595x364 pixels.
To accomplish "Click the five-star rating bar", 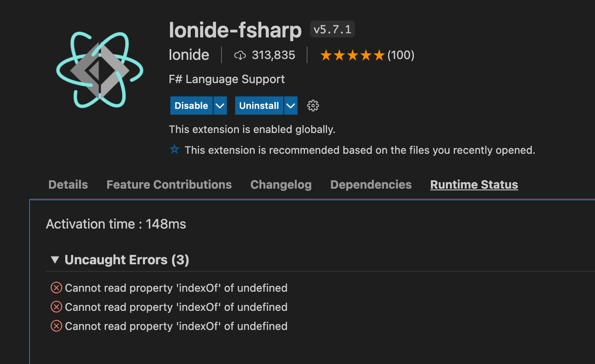I will [x=352, y=54].
